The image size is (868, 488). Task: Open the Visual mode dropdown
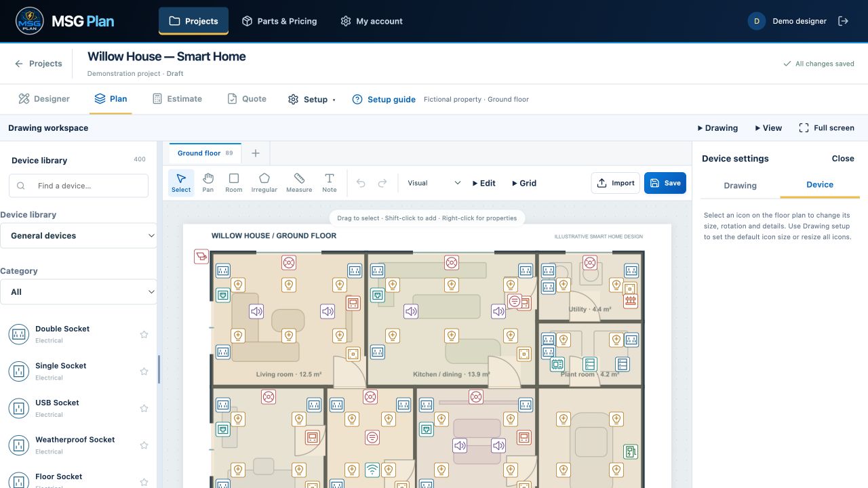(434, 183)
